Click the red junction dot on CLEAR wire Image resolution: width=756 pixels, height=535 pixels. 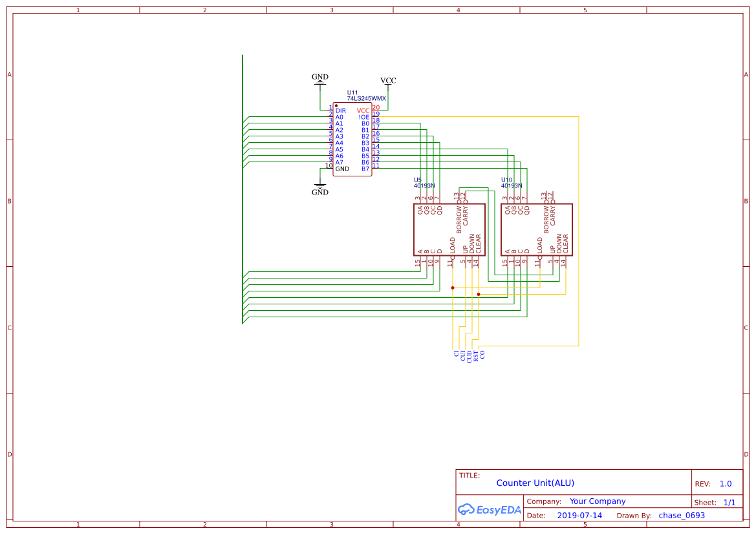(479, 294)
